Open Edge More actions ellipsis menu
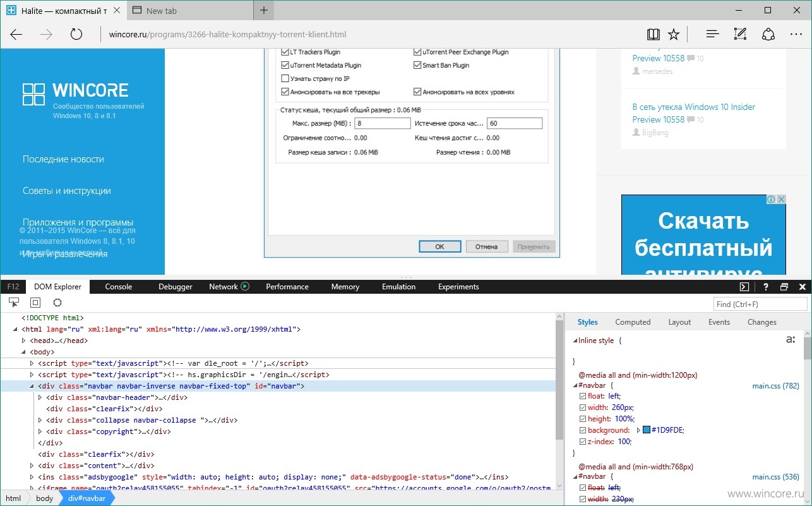This screenshot has height=506, width=812. (x=796, y=34)
